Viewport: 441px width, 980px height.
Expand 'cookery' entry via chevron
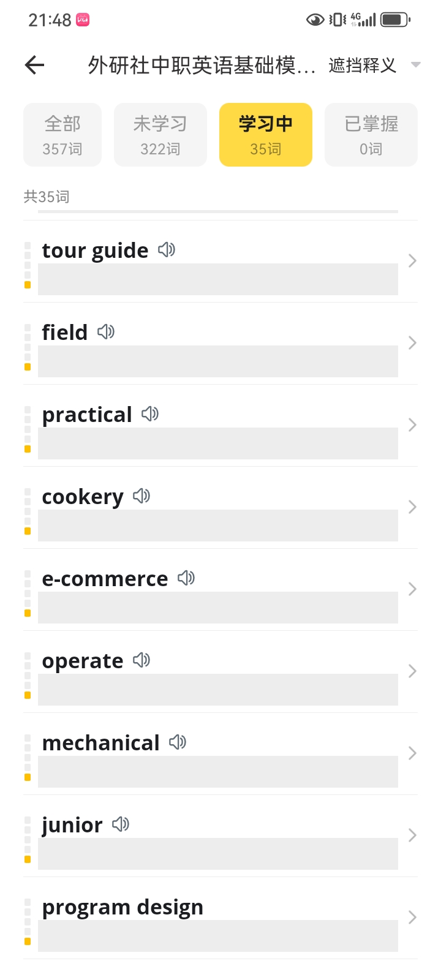click(x=412, y=507)
